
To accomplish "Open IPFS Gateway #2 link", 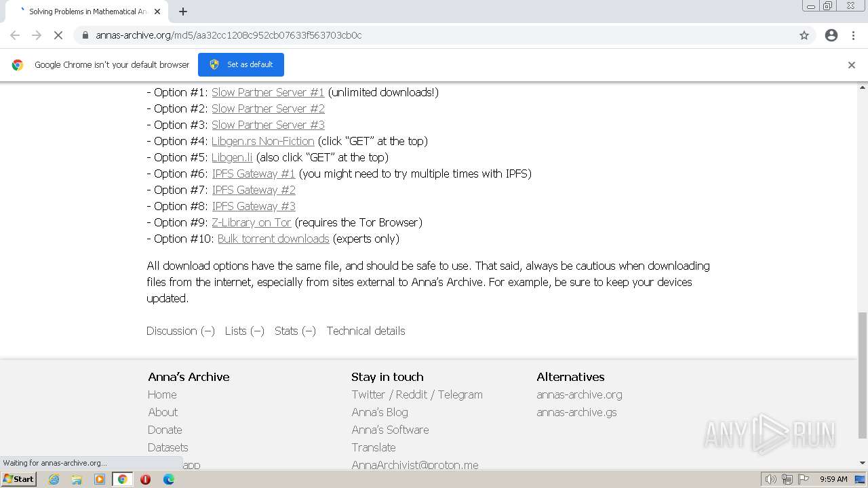I will click(x=254, y=190).
